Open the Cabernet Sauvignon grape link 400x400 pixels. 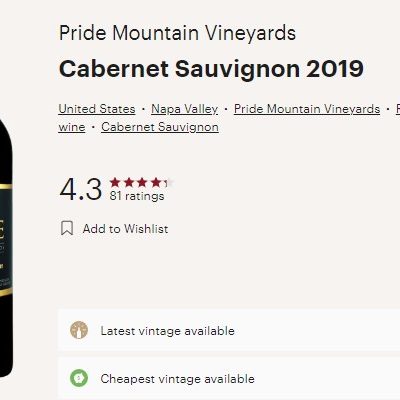(x=160, y=127)
